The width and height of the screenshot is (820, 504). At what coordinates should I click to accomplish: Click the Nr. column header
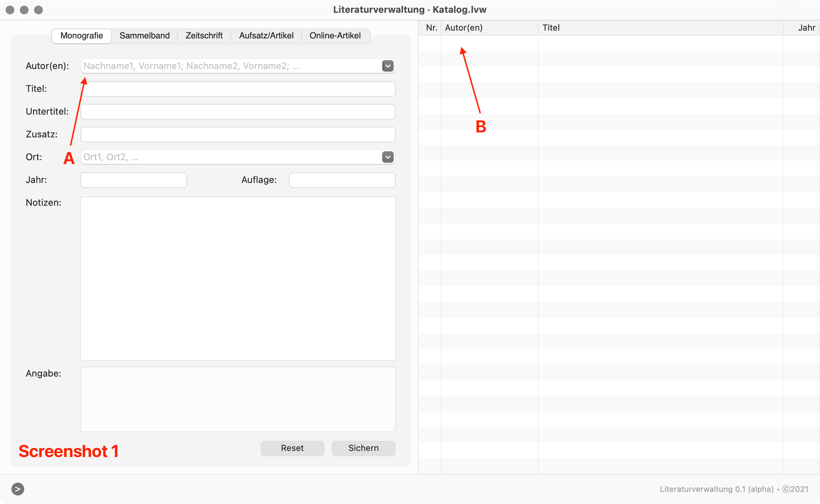tap(431, 28)
